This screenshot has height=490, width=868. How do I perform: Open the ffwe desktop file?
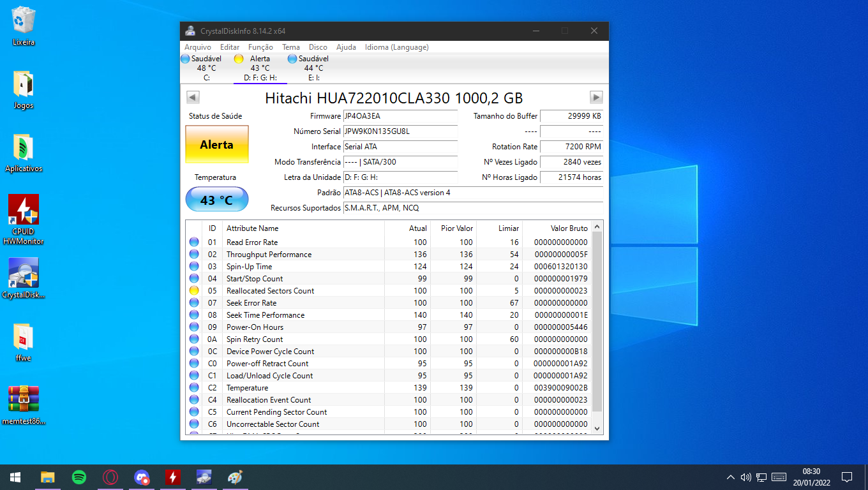click(24, 343)
